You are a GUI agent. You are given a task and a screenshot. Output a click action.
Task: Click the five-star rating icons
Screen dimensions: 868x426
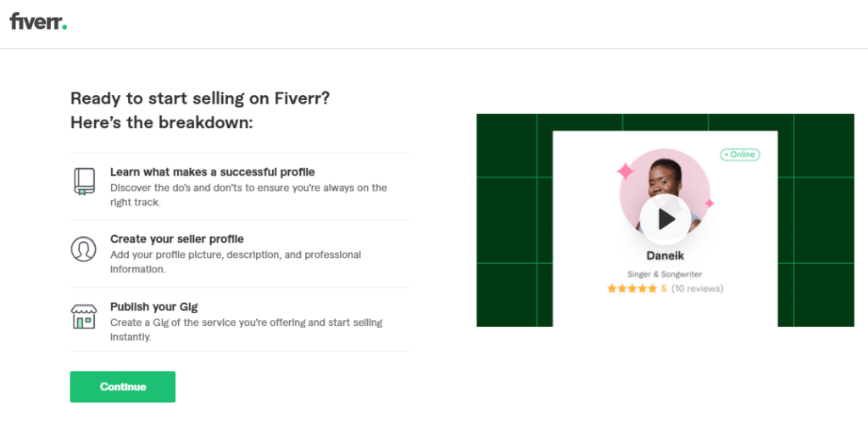pyautogui.click(x=632, y=289)
